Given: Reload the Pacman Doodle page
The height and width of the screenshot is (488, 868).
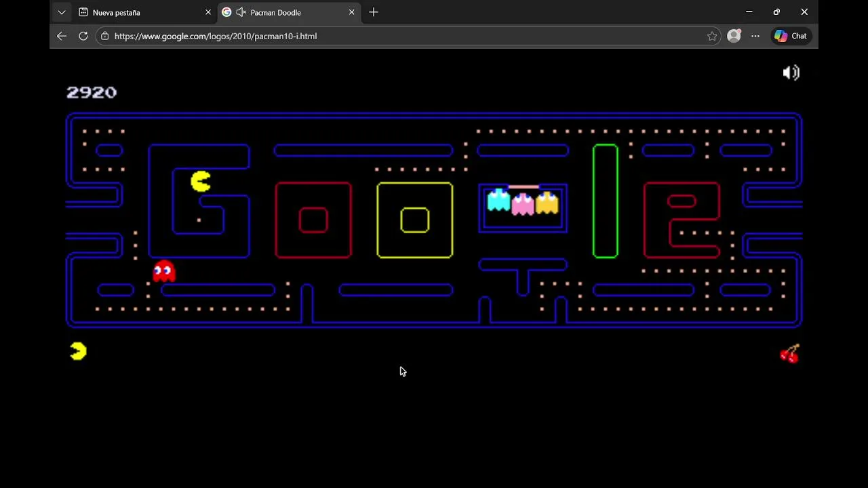Looking at the screenshot, I should (x=83, y=36).
